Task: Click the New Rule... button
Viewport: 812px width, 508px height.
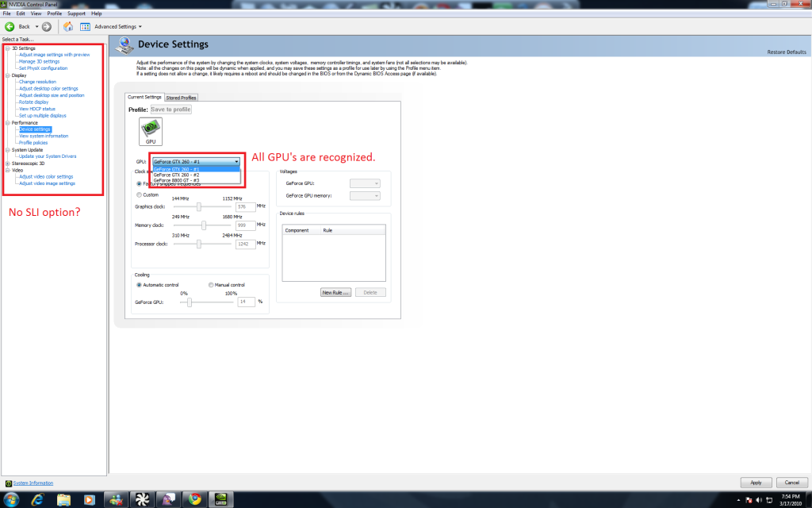Action: [335, 293]
